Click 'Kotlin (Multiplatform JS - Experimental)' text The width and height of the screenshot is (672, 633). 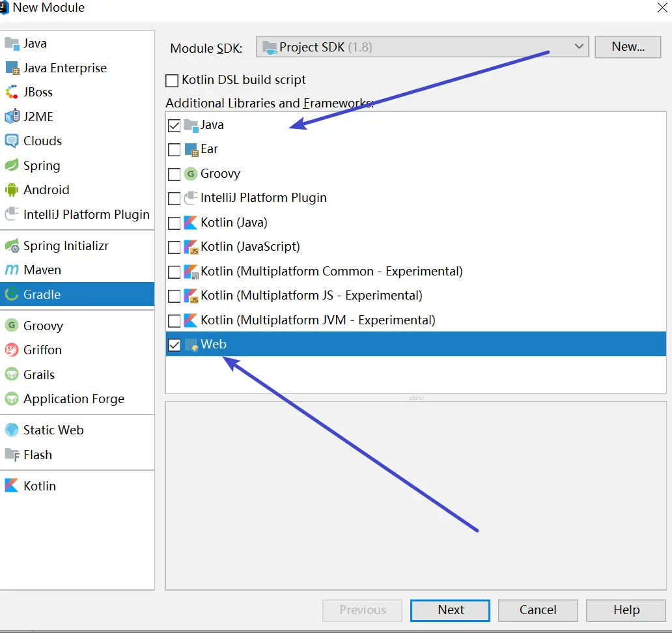tap(311, 296)
